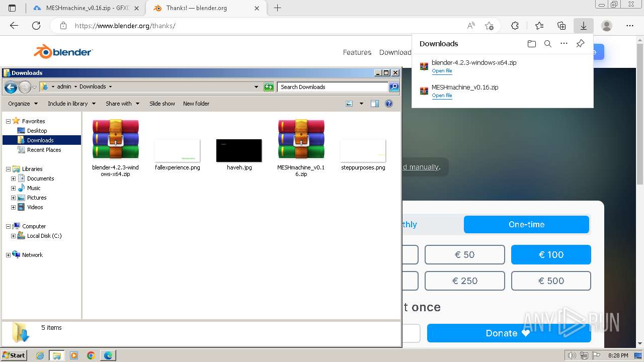Click the Windows Start button
The image size is (644, 362).
click(x=14, y=355)
